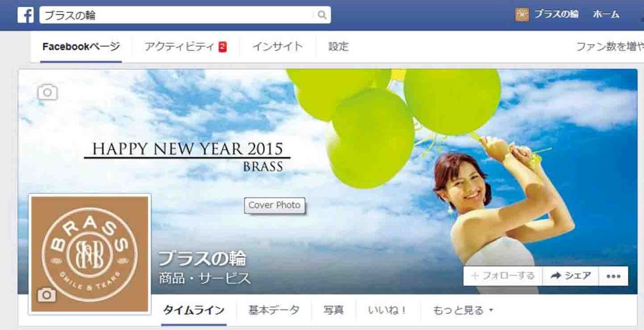Open the インサイト tab
Image resolution: width=644 pixels, height=330 pixels.
[277, 46]
